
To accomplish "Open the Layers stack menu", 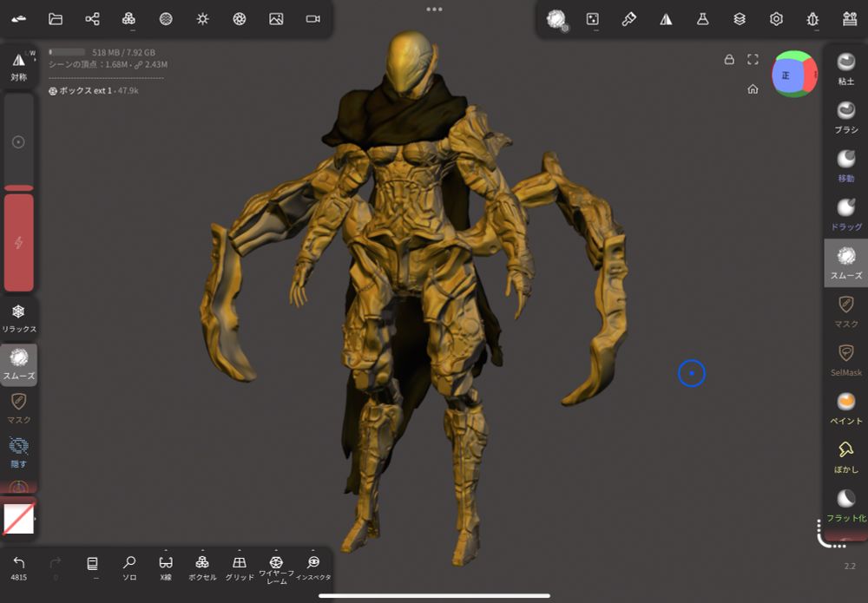I will [x=740, y=19].
